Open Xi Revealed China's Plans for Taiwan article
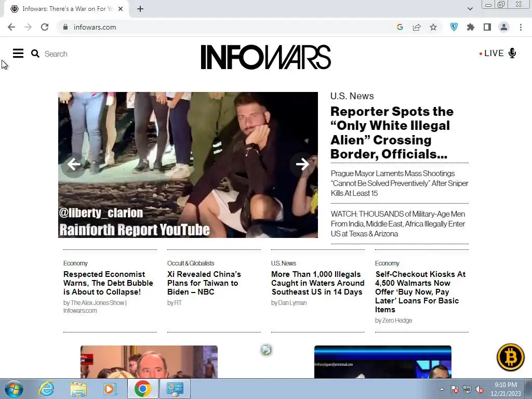Viewport: 532px width, 399px height. coord(204,283)
